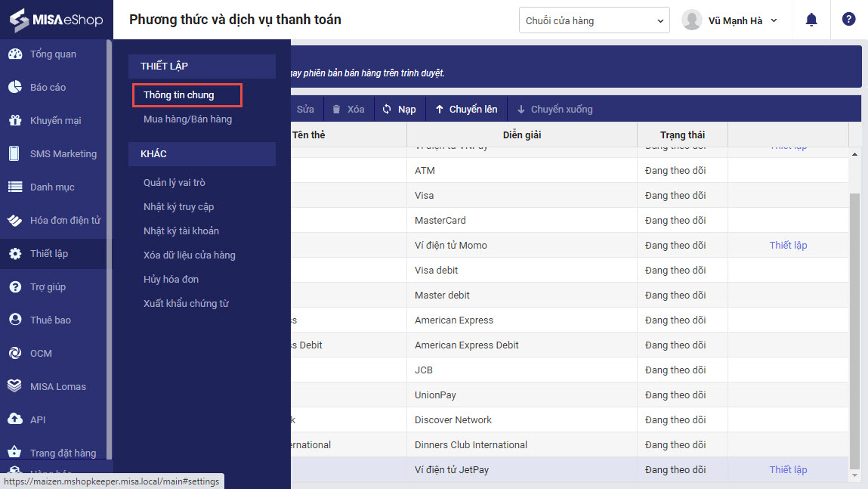
Task: Click Thiết lập link for Ví điện tử Momo
Action: tap(788, 245)
